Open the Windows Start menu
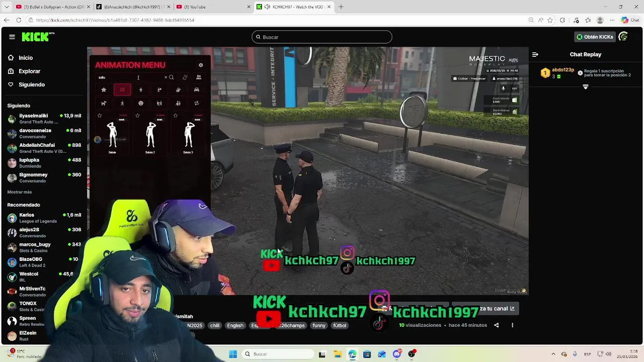The width and height of the screenshot is (644, 362). click(233, 354)
